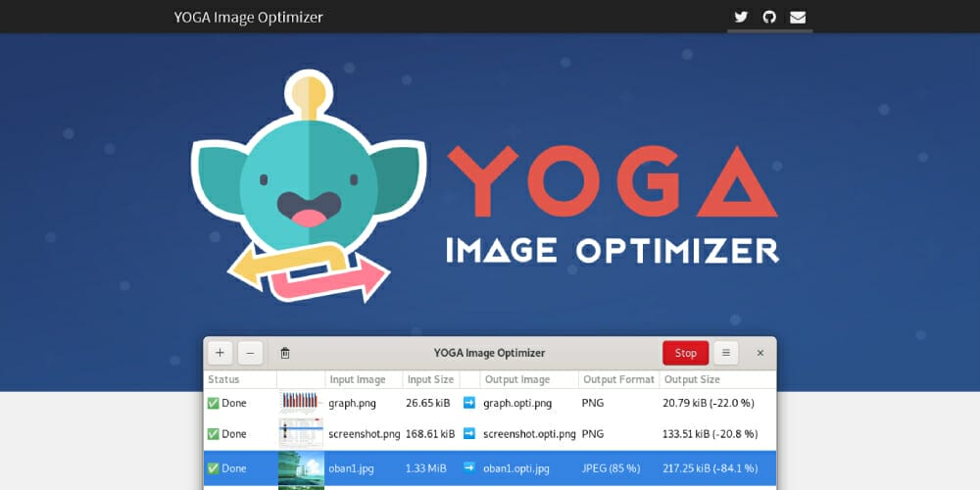The height and width of the screenshot is (490, 980).
Task: Click the red YOGA logo text
Action: pyautogui.click(x=613, y=181)
